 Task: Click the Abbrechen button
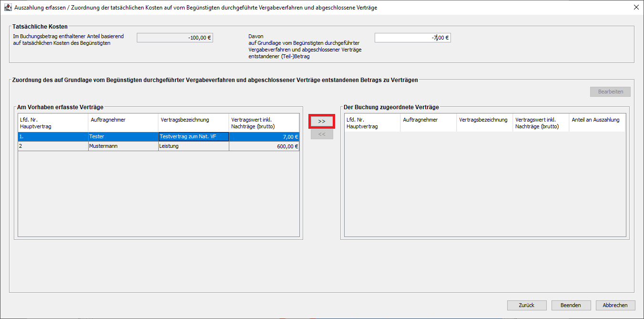(x=615, y=305)
